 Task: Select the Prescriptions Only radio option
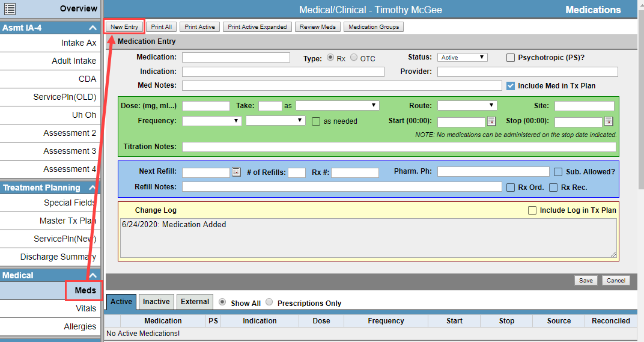point(269,302)
